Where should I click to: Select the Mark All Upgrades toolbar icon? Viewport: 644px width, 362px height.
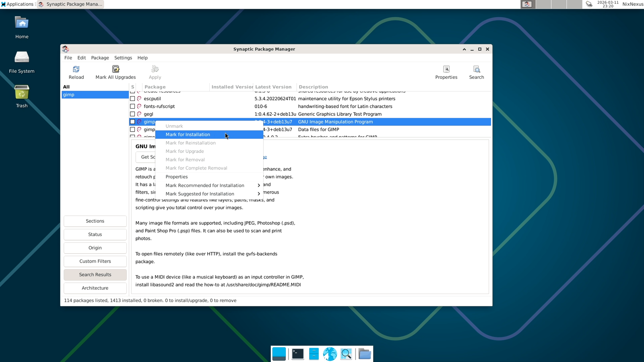coord(115,72)
